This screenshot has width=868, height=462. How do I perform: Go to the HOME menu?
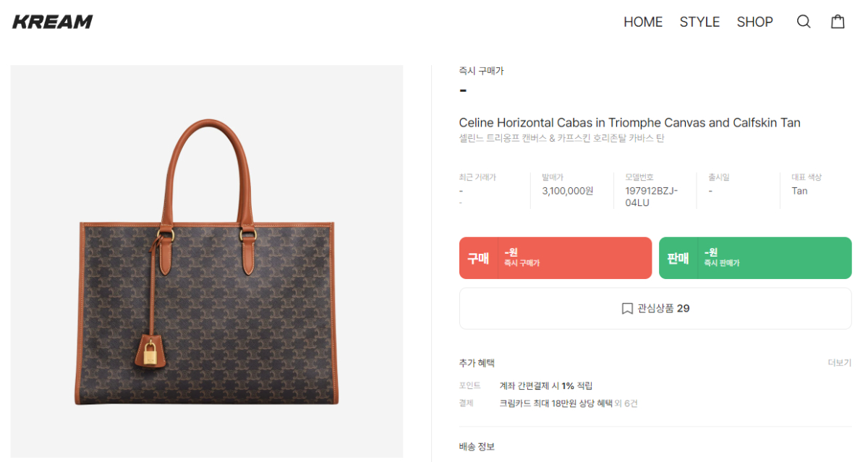(643, 22)
